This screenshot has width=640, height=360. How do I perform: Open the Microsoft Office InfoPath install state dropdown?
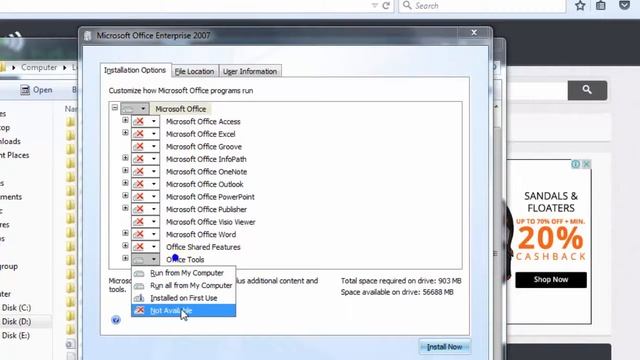[145, 159]
